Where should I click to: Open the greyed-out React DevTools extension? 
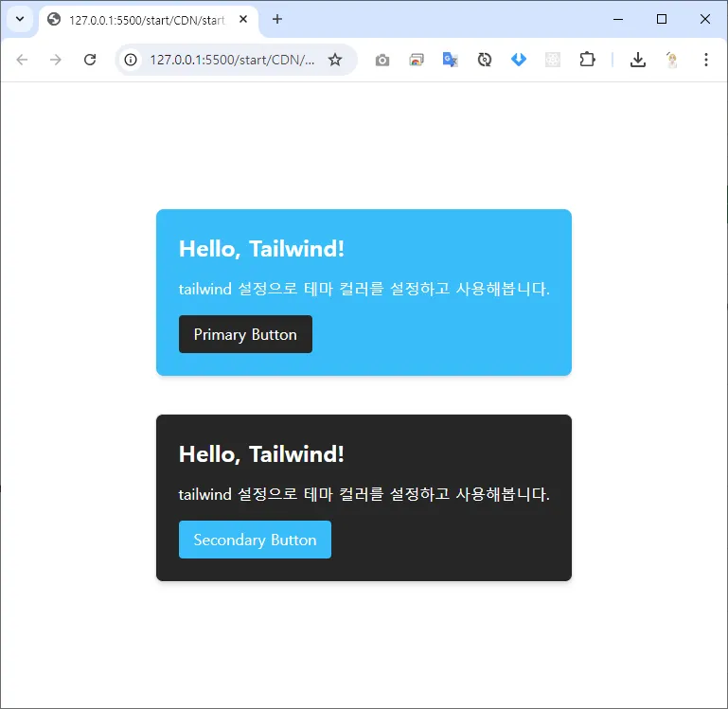[x=553, y=60]
